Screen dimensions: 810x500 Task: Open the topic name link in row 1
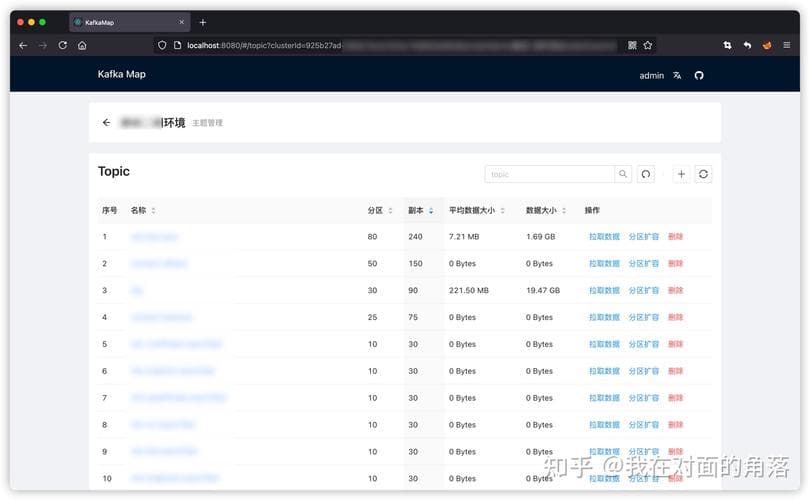(154, 237)
